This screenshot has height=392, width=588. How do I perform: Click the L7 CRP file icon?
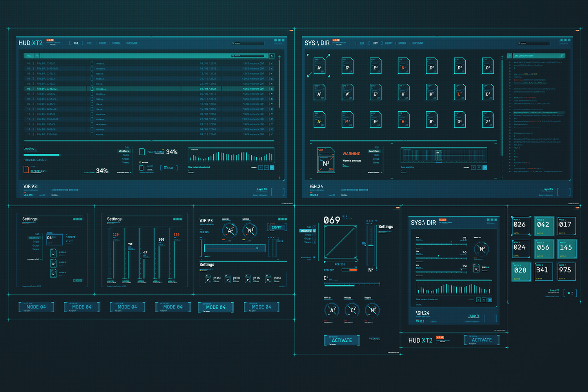pyautogui.click(x=459, y=92)
